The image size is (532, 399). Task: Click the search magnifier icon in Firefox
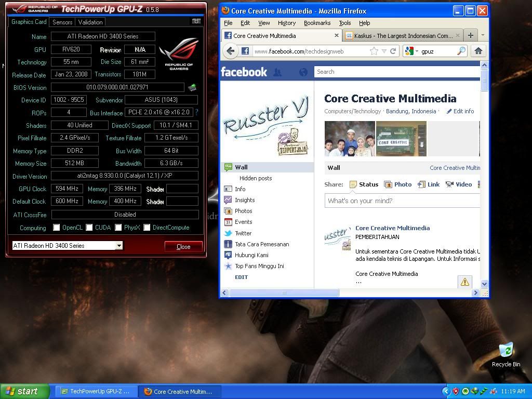461,51
